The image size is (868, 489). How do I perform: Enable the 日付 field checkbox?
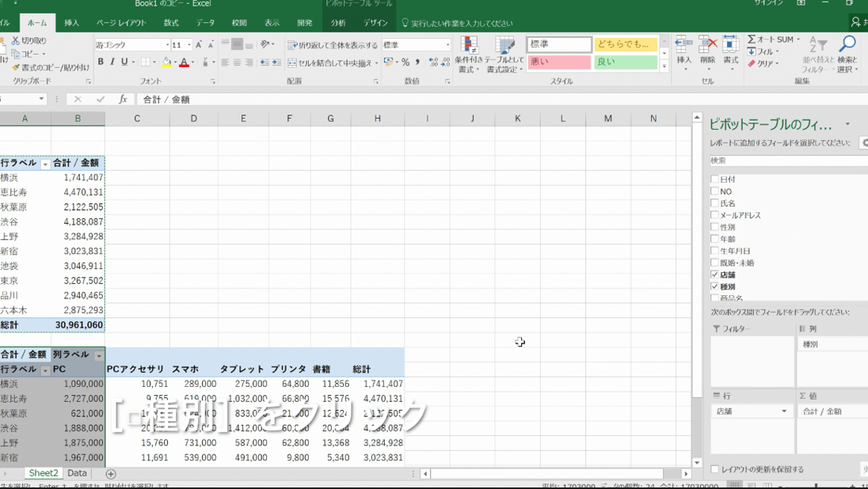[714, 180]
